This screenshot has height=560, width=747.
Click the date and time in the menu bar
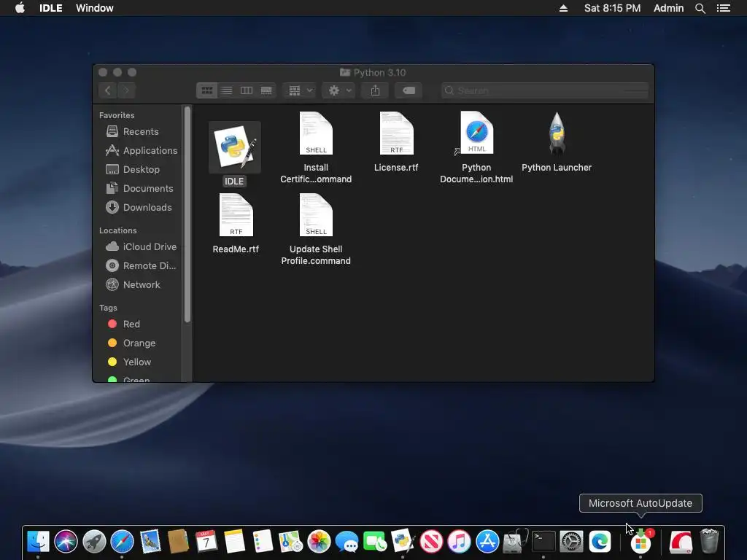(x=612, y=8)
